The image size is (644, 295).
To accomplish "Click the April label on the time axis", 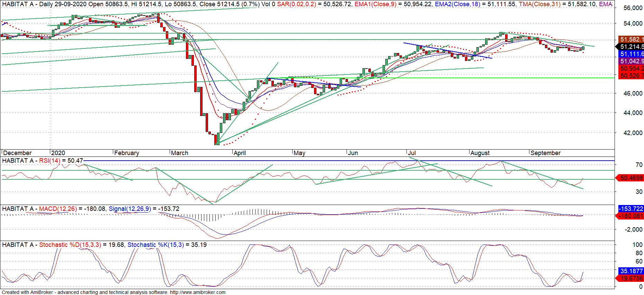I will pyautogui.click(x=240, y=153).
